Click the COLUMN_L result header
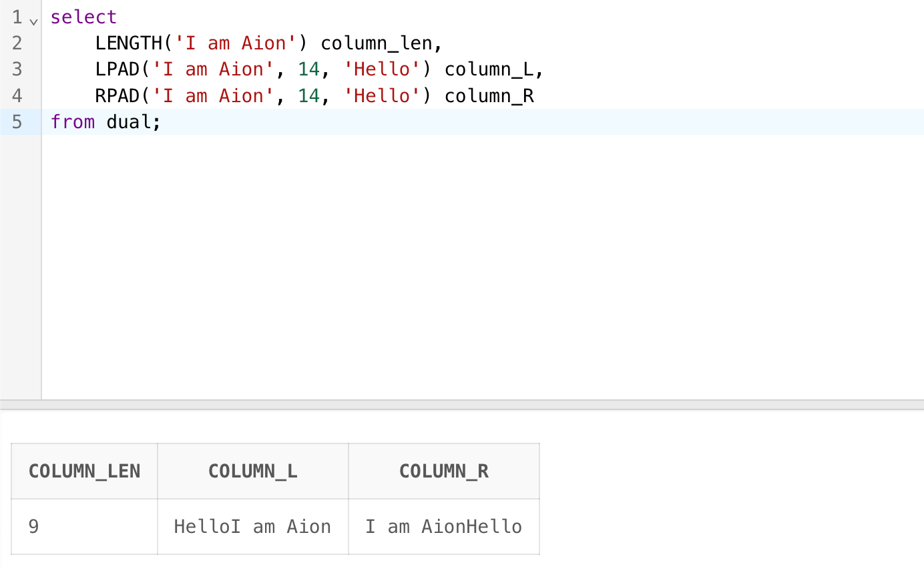 click(x=252, y=471)
